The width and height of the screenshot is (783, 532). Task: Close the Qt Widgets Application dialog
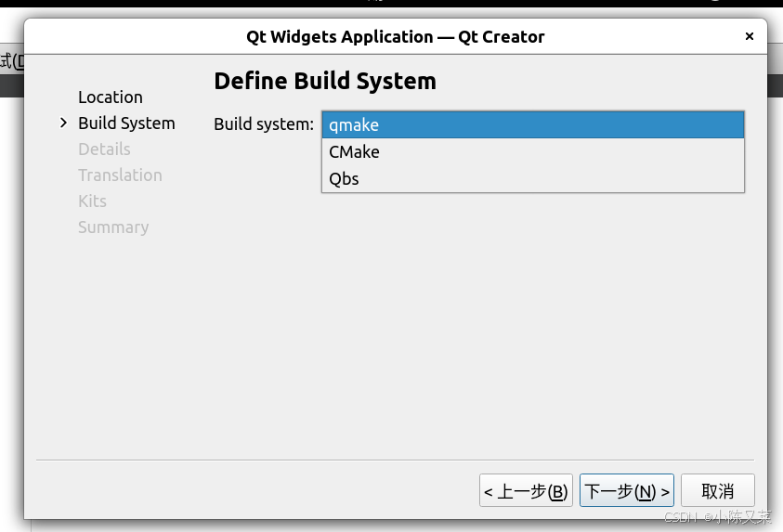coord(749,36)
